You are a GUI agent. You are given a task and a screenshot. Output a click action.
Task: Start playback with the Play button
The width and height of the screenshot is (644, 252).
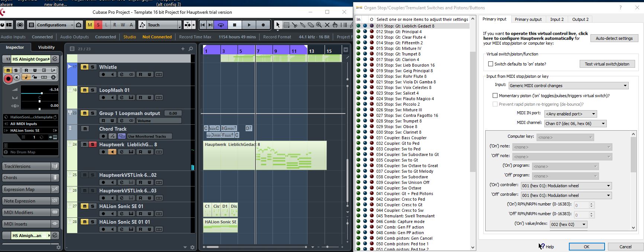pos(249,25)
